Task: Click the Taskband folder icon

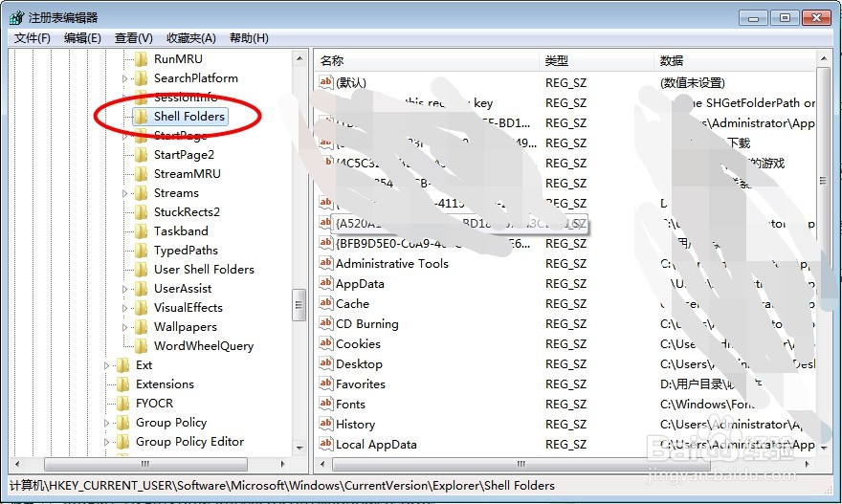Action: pyautogui.click(x=141, y=231)
